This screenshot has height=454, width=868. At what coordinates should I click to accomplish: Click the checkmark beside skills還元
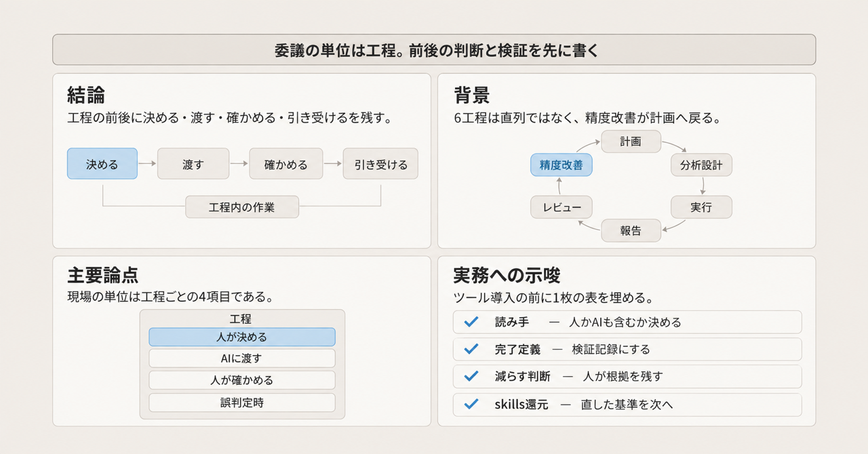pos(471,405)
